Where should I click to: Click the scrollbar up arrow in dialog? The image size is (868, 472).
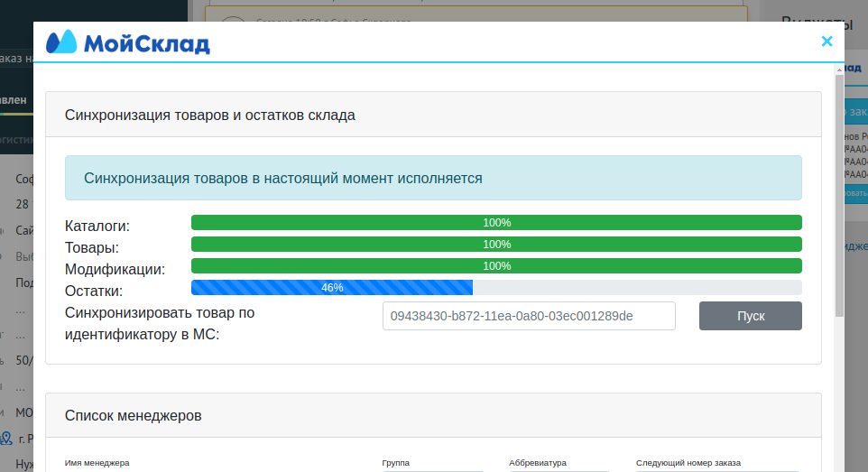click(x=839, y=69)
